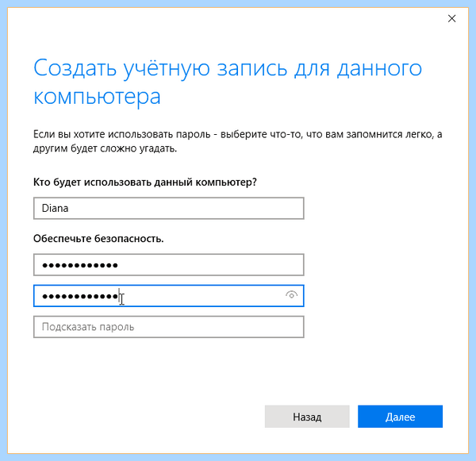Reveal password with the eye icon
This screenshot has height=461, width=476.
291,295
